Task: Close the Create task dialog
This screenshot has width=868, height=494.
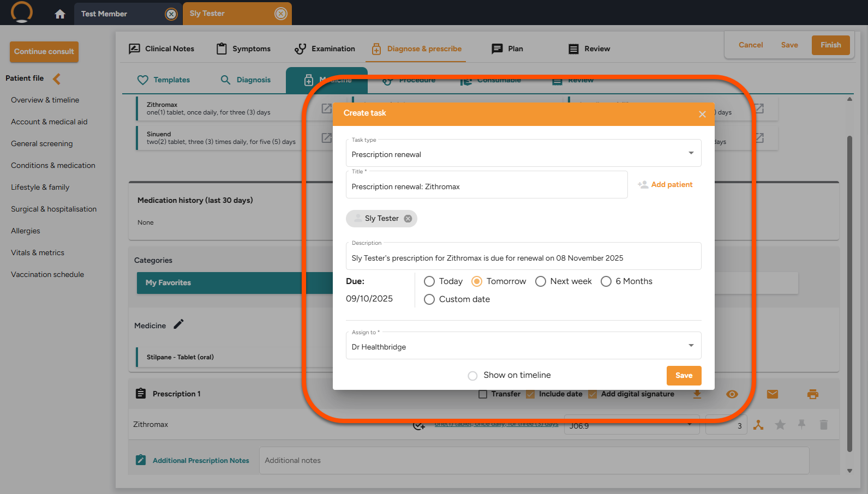Action: point(702,114)
